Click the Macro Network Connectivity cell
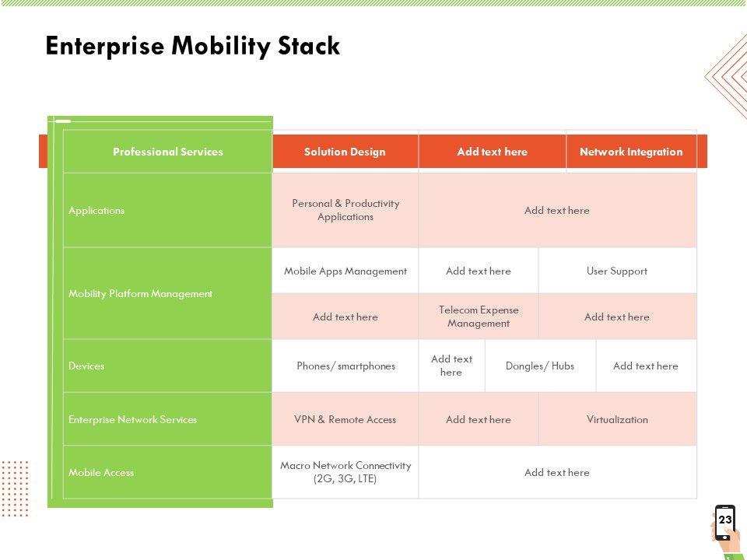Viewport: 747px width, 560px height. point(345,472)
